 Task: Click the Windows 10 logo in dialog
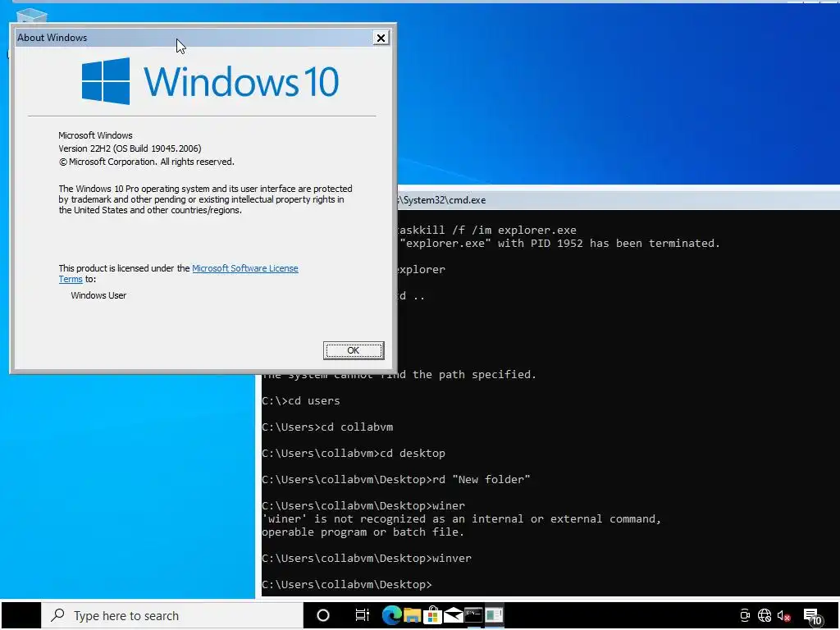coord(210,81)
